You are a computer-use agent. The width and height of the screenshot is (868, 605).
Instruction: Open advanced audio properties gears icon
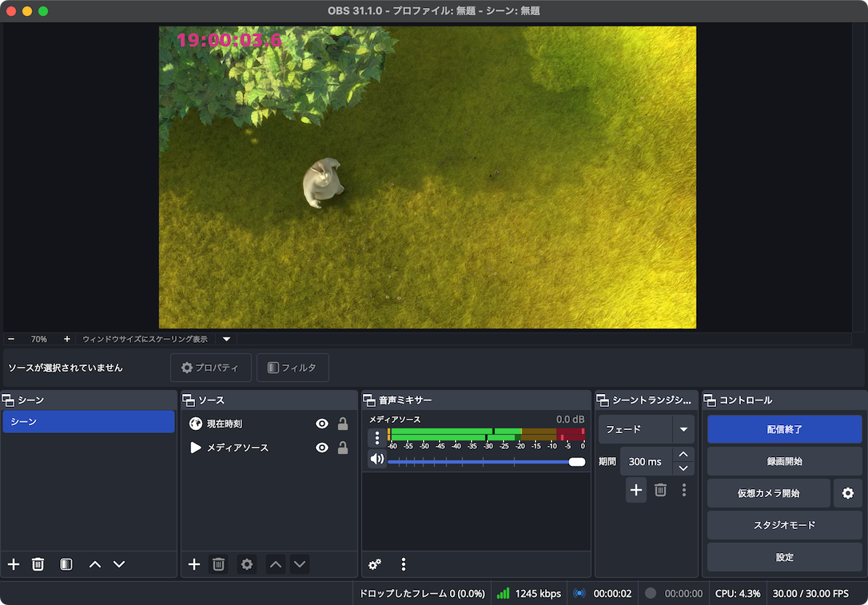coord(375,564)
